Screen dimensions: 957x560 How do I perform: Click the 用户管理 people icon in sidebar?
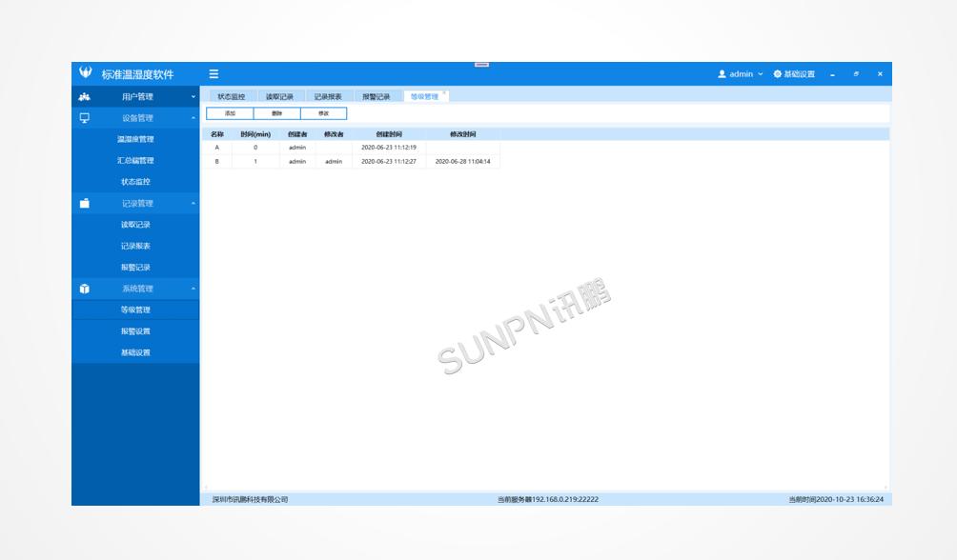point(85,97)
